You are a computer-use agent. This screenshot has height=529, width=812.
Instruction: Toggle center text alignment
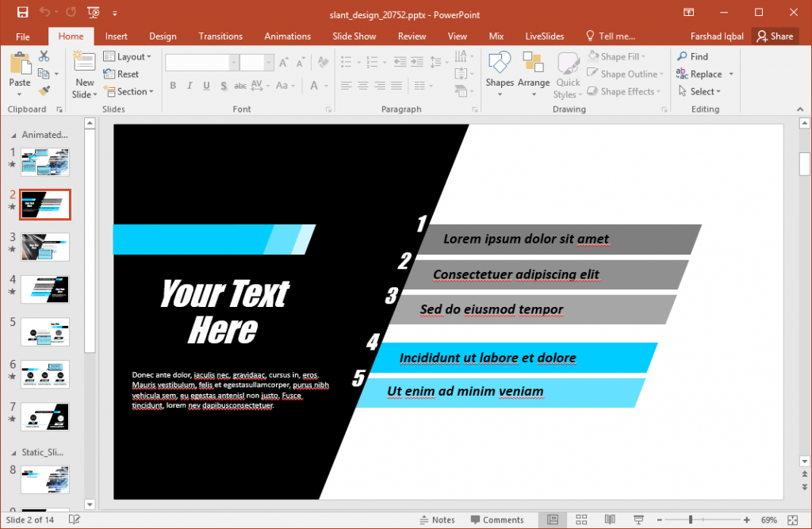point(362,86)
